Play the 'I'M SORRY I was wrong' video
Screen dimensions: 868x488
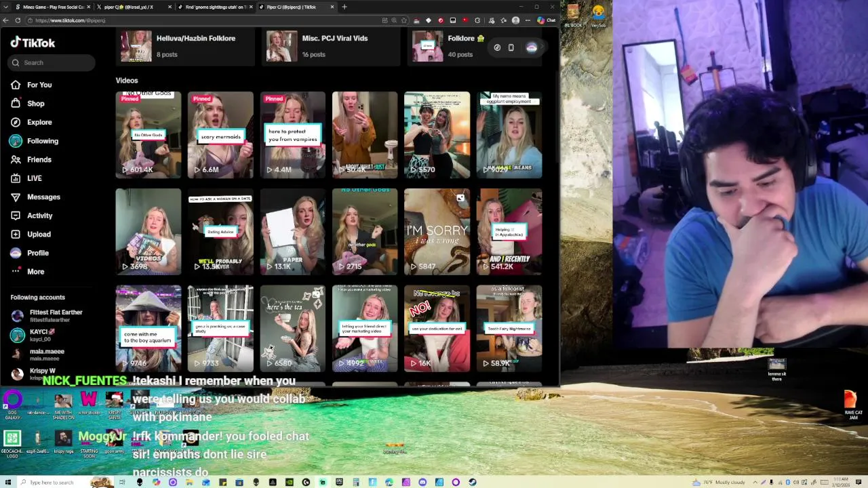pos(437,232)
